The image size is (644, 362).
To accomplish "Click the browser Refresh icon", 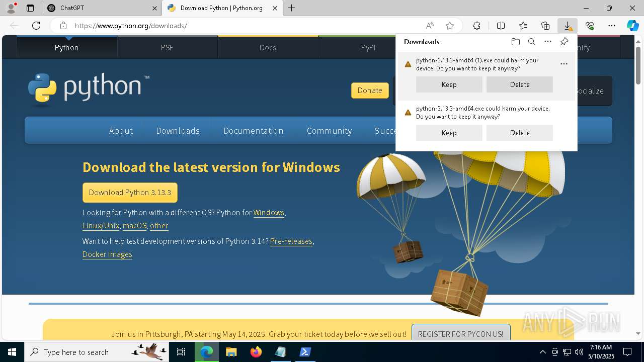I will coord(36,26).
